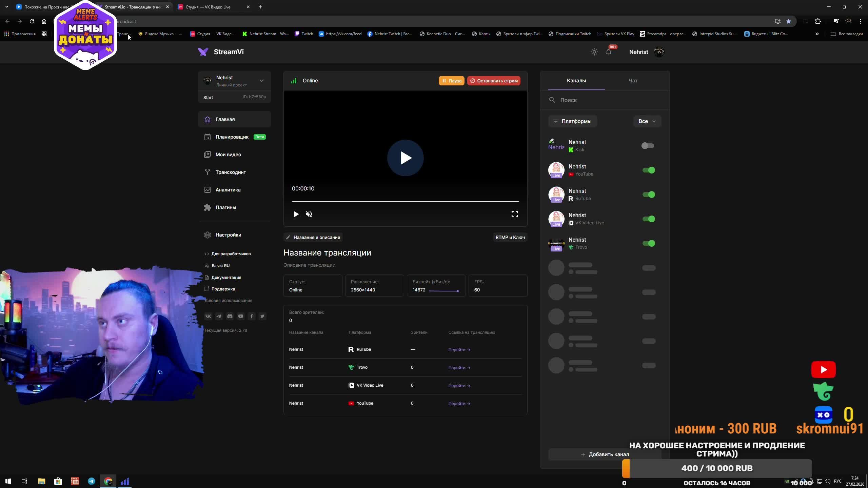Open the notifications bell icon

(x=609, y=52)
